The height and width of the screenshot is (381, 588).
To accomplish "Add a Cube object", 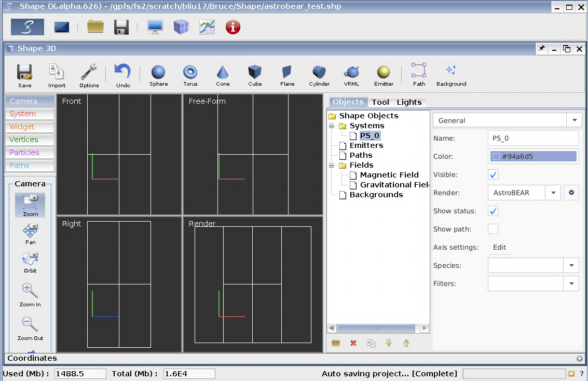I will coord(255,75).
